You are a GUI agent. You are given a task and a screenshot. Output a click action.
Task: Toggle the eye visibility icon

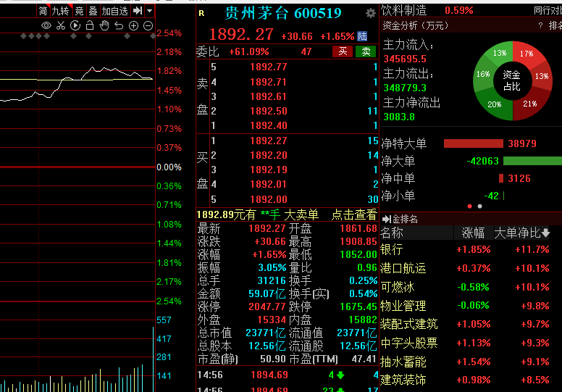(x=46, y=25)
